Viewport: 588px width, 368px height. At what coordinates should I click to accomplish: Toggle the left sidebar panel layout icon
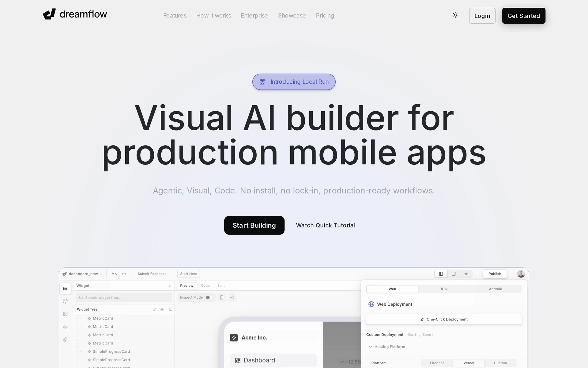tap(441, 274)
